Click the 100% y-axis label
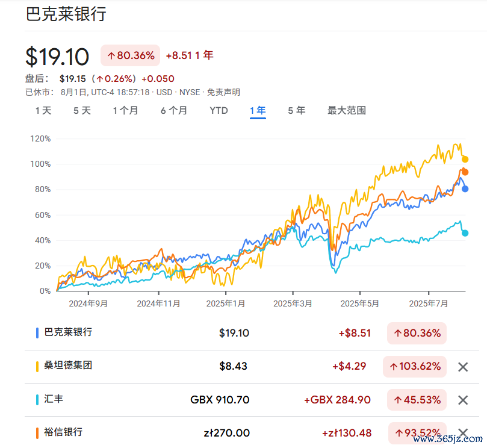 click(x=40, y=164)
